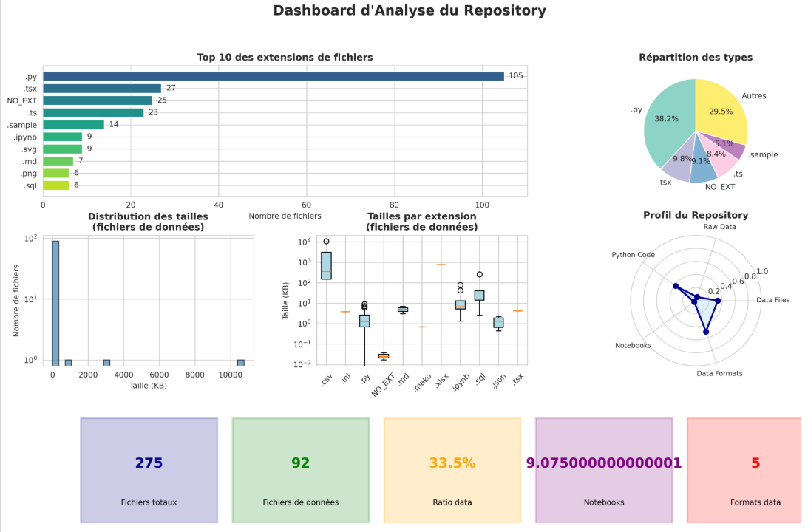Click the purple Notebooks metric card

(x=603, y=470)
